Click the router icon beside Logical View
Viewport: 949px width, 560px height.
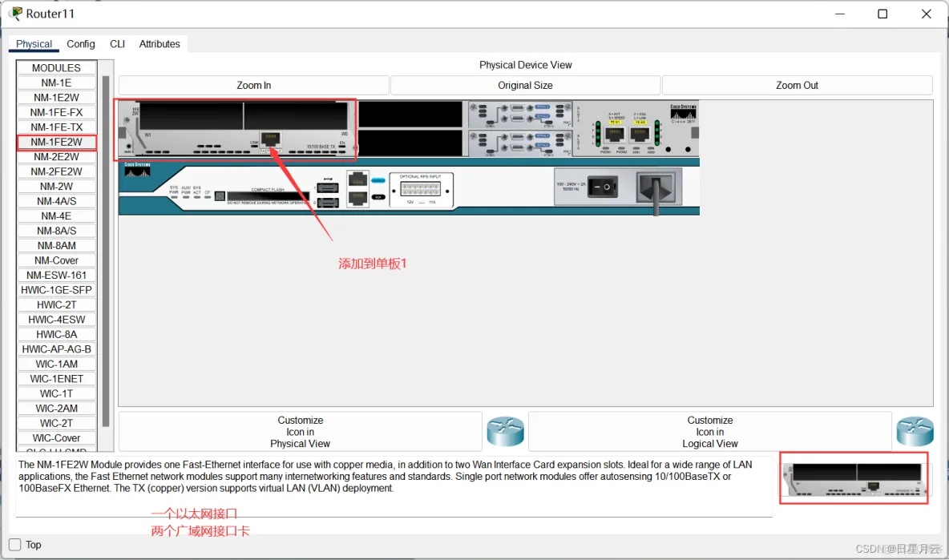[915, 431]
